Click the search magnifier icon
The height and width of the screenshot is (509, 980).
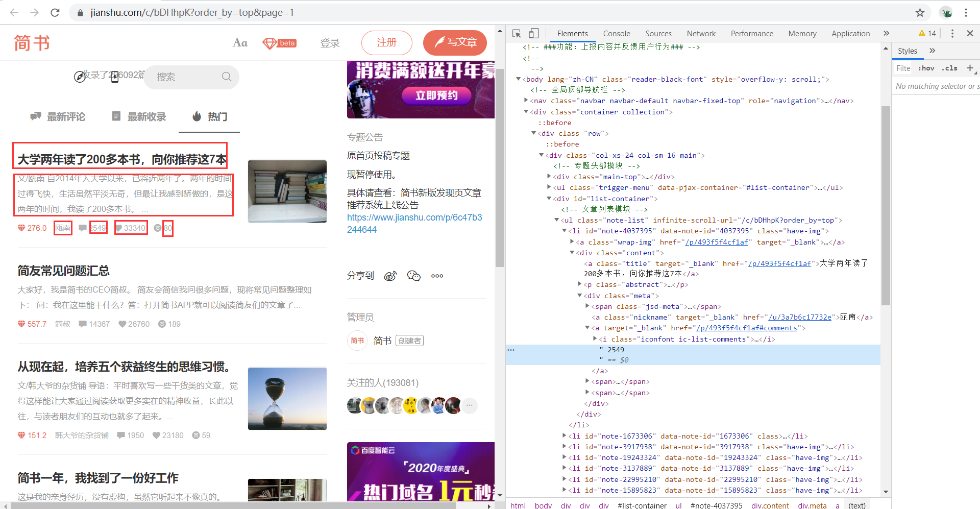coord(227,77)
